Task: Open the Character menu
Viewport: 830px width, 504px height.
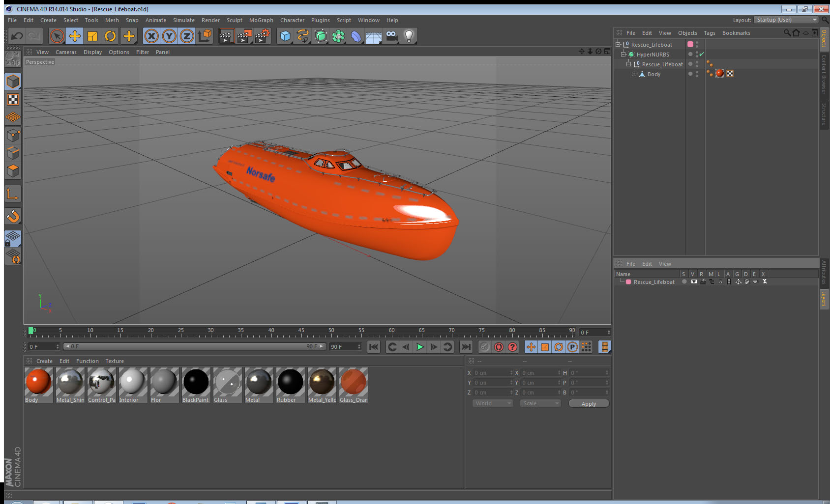Action: [x=292, y=20]
